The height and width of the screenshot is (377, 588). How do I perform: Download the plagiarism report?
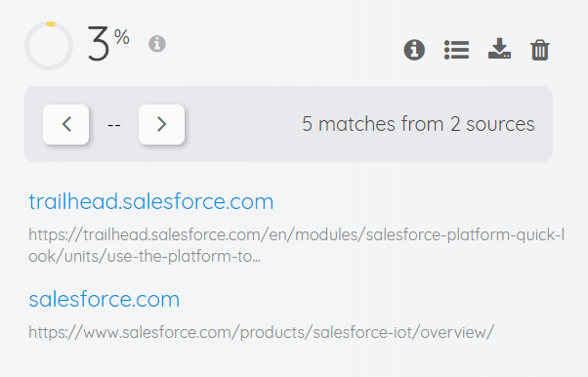click(499, 49)
